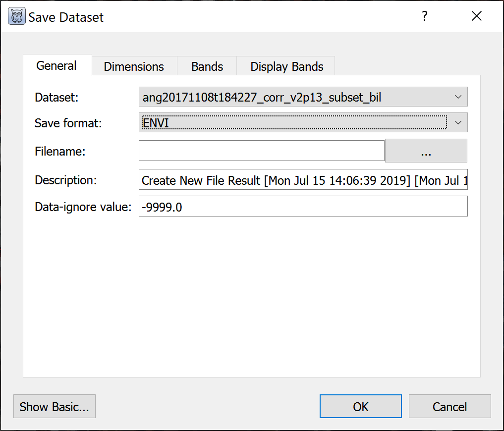Focus the empty Filename text field
Image resolution: width=504 pixels, height=431 pixels.
pos(261,151)
